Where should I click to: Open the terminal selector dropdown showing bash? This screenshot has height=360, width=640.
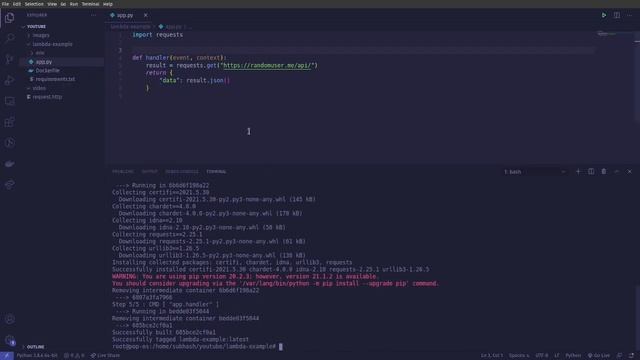point(535,172)
